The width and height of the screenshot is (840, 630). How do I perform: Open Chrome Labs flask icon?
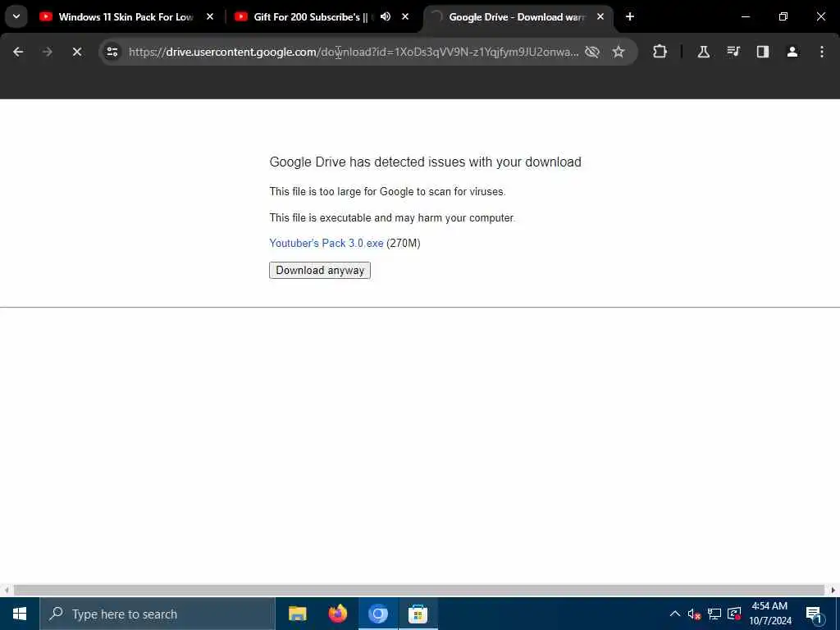[703, 52]
